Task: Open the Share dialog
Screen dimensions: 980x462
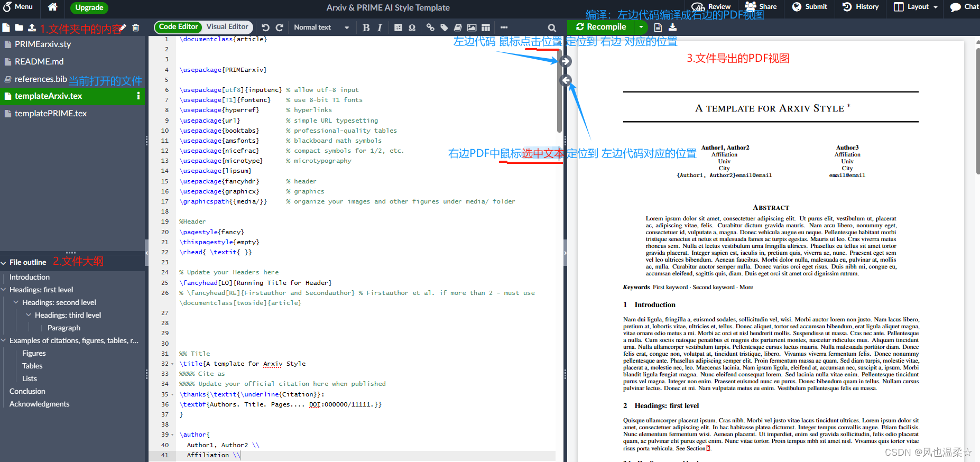Action: pos(761,7)
